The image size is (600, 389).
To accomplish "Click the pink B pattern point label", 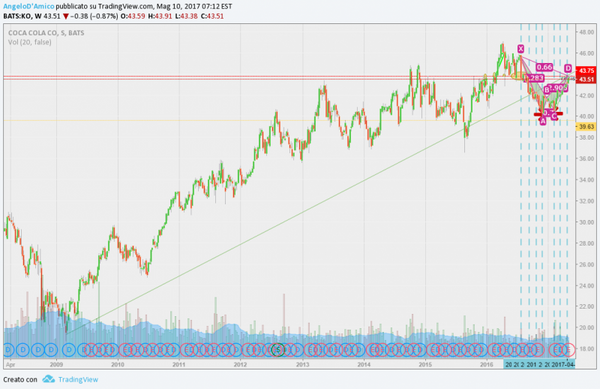I will [x=547, y=90].
